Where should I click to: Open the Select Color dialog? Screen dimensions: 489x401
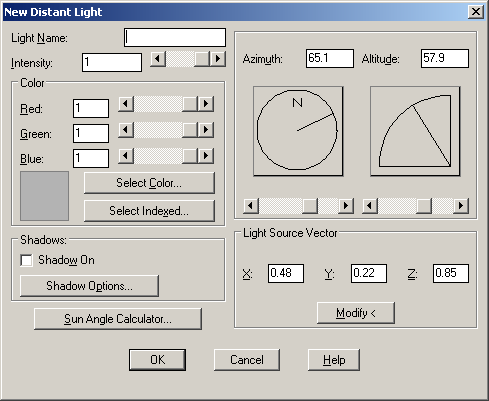[149, 183]
